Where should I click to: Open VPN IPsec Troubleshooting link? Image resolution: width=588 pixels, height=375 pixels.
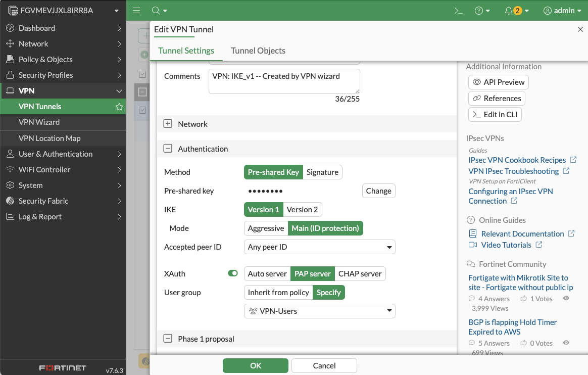point(514,171)
